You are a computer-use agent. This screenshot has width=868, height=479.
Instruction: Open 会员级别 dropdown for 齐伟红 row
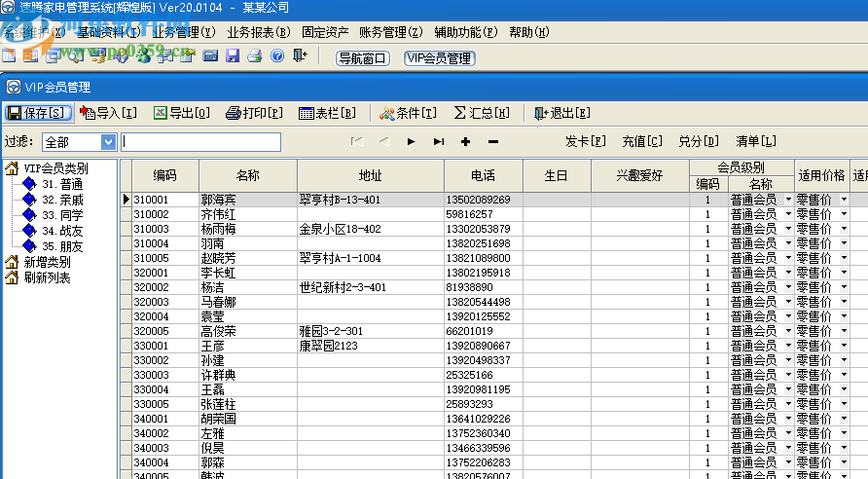(788, 214)
